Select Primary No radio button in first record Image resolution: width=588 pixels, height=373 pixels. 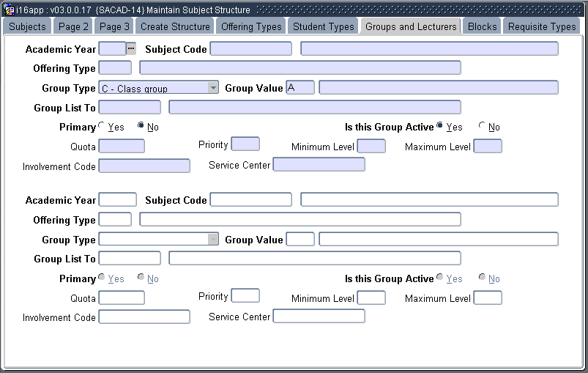tap(141, 127)
